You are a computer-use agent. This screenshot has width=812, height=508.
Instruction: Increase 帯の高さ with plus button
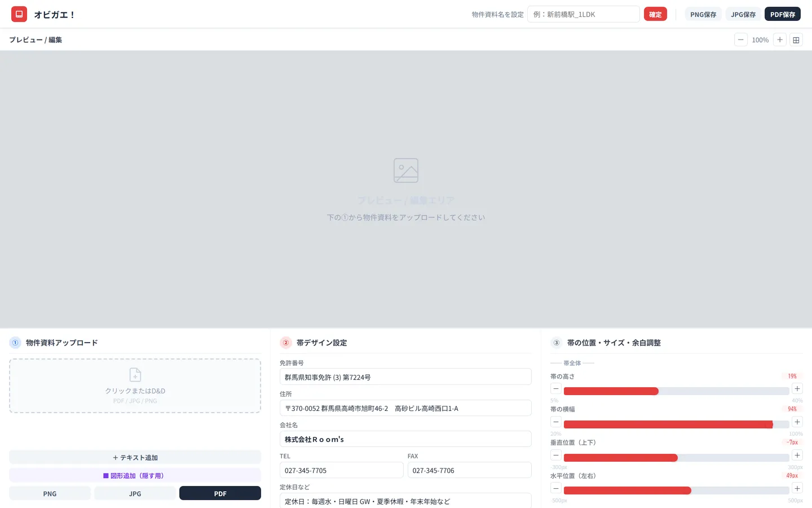tap(797, 388)
